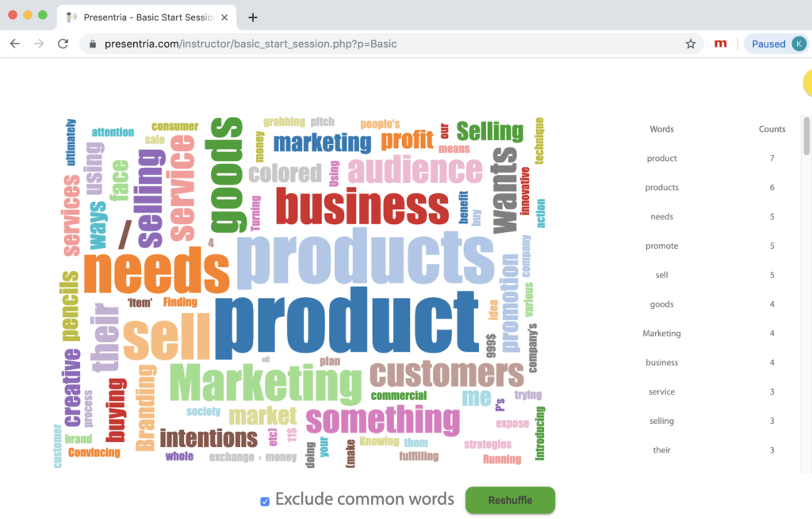
Task: Go back with the browser back arrow
Action: coord(15,44)
